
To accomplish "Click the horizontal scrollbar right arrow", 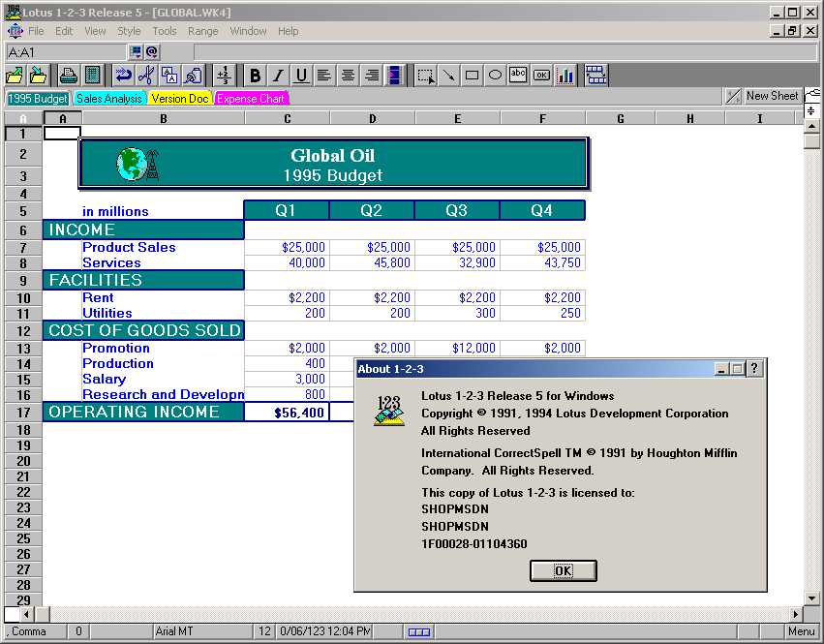I will coord(796,614).
